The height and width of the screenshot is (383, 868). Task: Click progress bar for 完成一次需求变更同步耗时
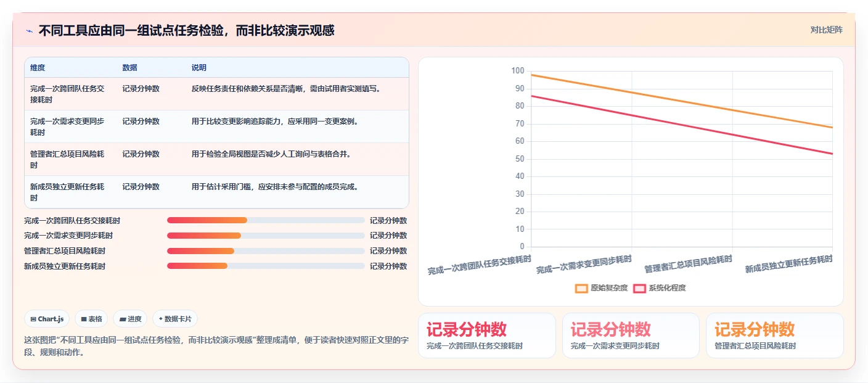tap(266, 236)
